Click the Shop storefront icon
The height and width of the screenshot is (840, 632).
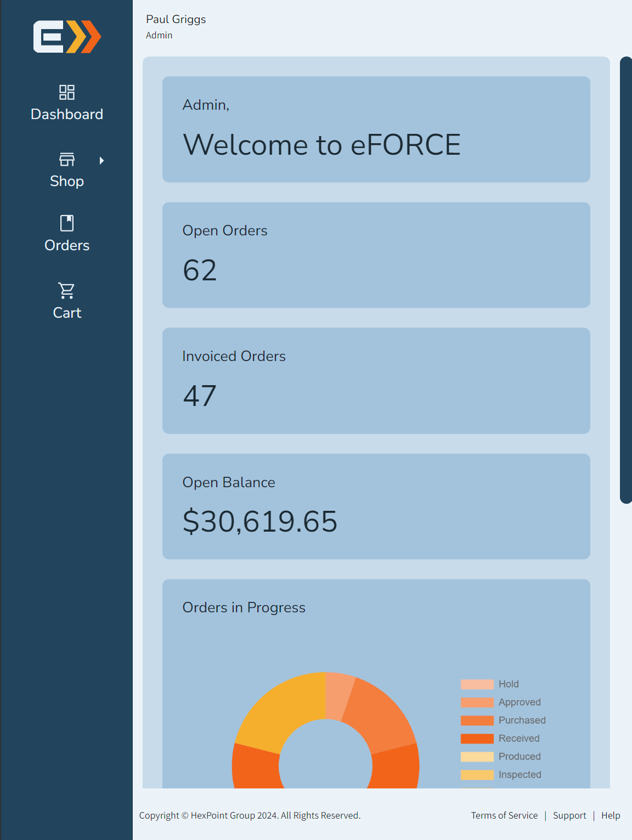[67, 160]
